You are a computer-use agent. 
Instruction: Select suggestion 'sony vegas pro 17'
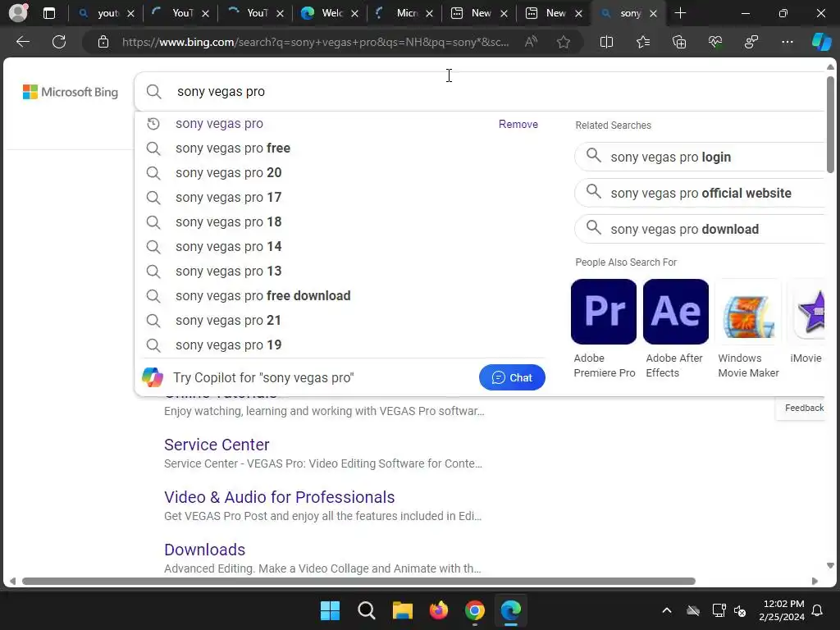(340, 198)
